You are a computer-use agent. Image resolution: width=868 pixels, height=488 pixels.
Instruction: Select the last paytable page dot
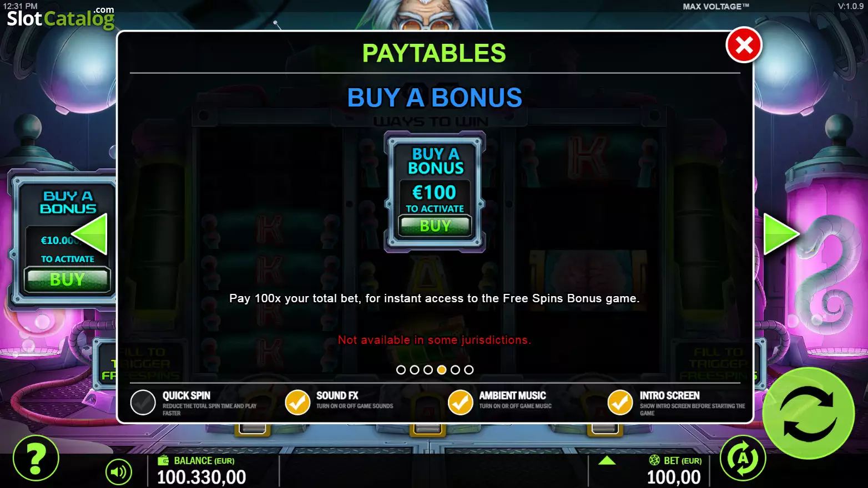pos(469,370)
